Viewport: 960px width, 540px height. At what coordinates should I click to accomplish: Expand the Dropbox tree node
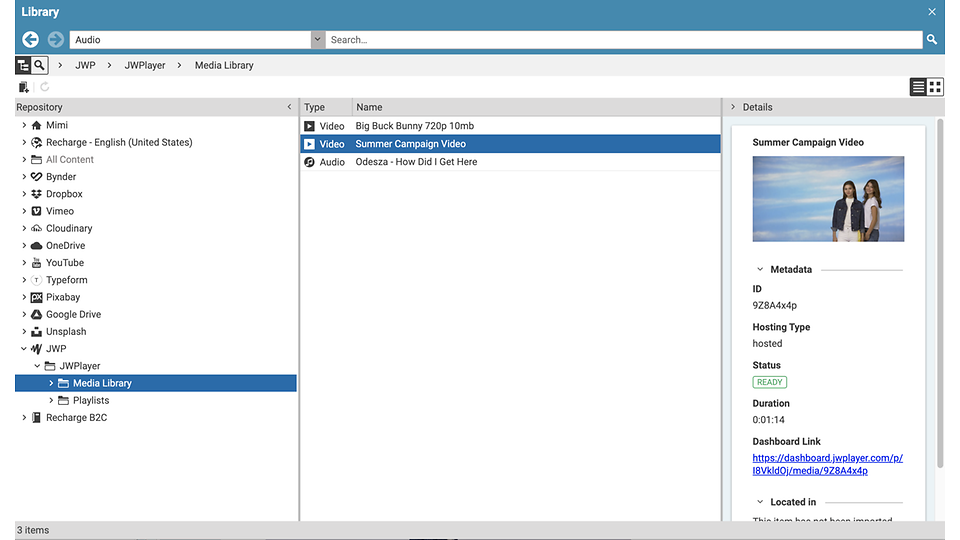pyautogui.click(x=24, y=193)
